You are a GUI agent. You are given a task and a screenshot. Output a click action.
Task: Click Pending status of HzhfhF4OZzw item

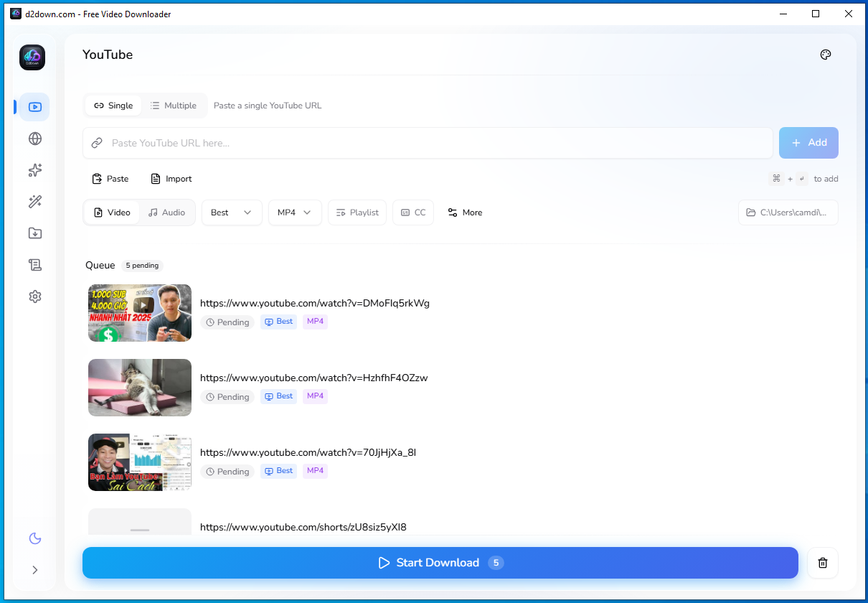click(227, 397)
